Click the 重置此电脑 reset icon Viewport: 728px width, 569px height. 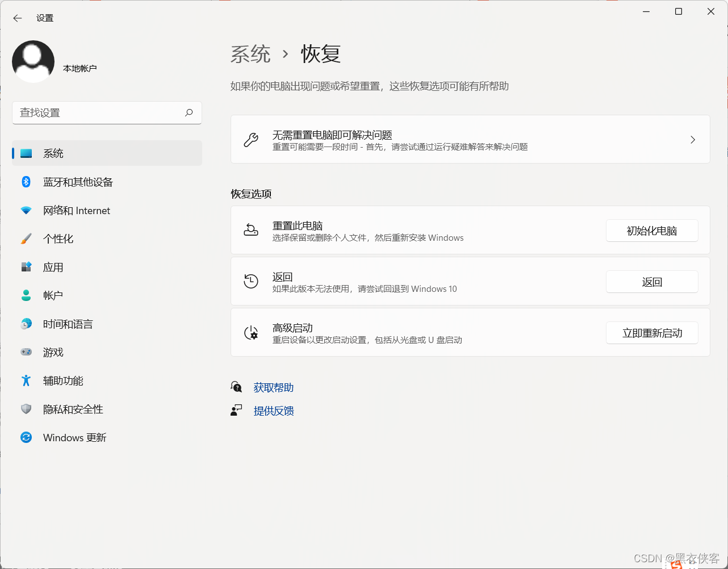point(251,230)
